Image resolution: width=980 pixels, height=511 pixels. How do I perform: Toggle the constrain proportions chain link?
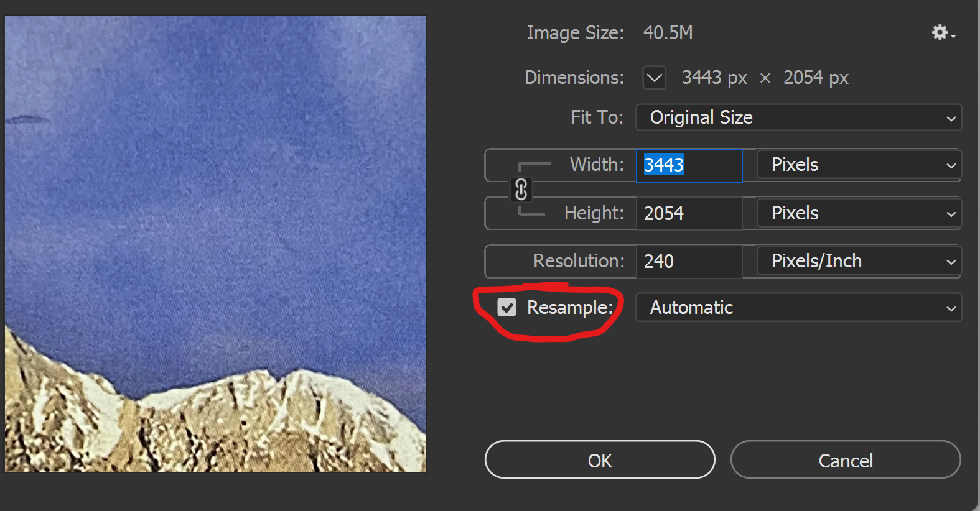click(x=521, y=190)
